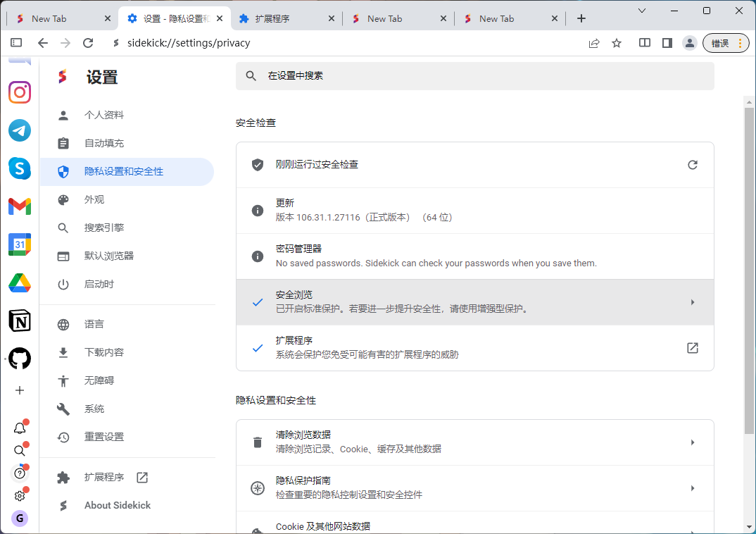
Task: Click scrollbar down arrow
Action: pos(749,527)
